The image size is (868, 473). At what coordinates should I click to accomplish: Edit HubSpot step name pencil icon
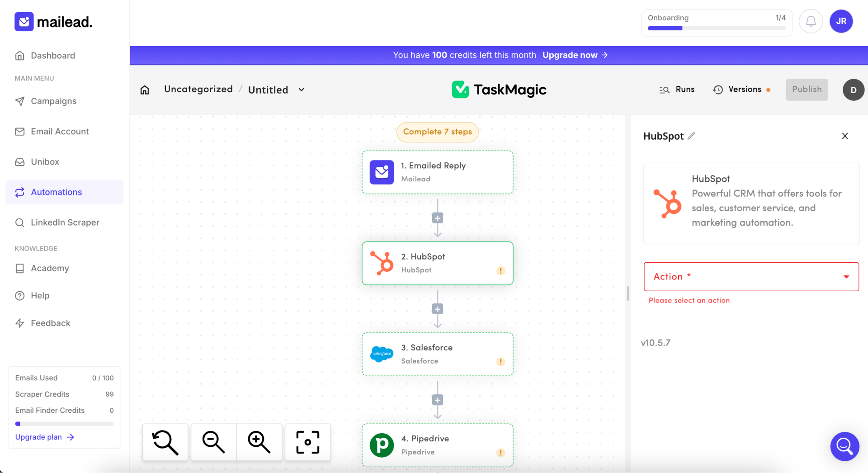[x=691, y=136]
